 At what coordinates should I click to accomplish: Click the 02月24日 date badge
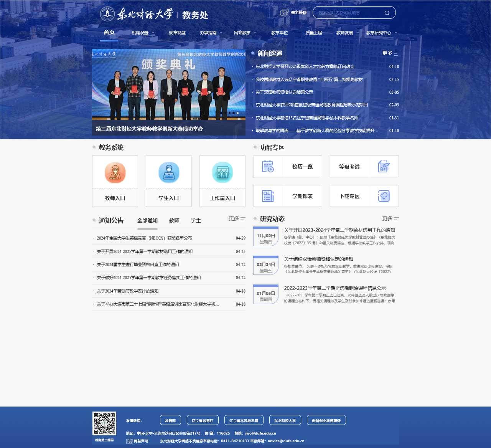tap(266, 265)
